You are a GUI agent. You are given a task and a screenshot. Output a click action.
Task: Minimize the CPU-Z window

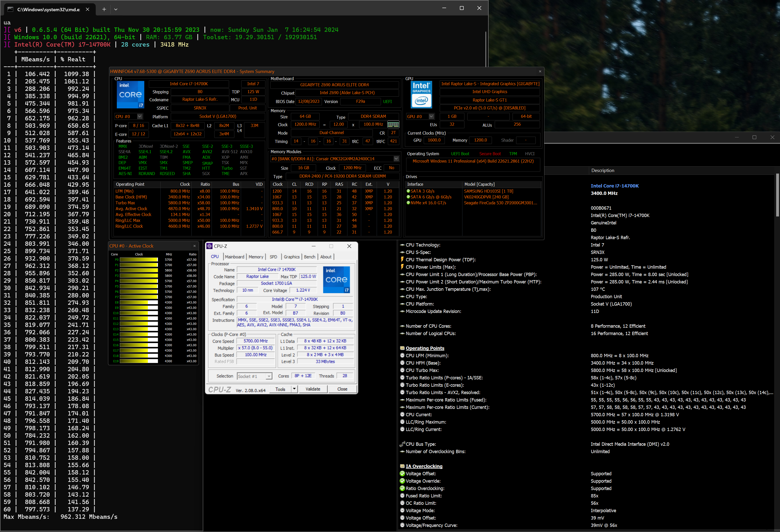click(314, 246)
